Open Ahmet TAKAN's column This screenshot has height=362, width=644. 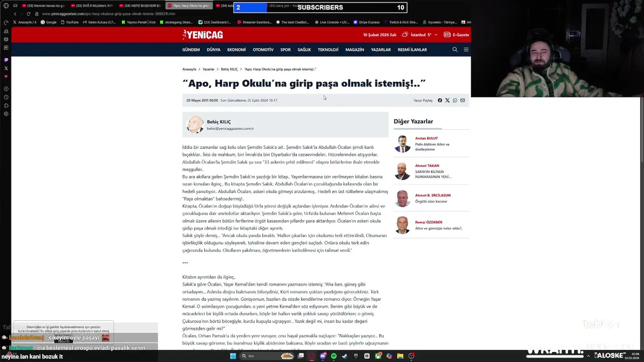point(432,171)
